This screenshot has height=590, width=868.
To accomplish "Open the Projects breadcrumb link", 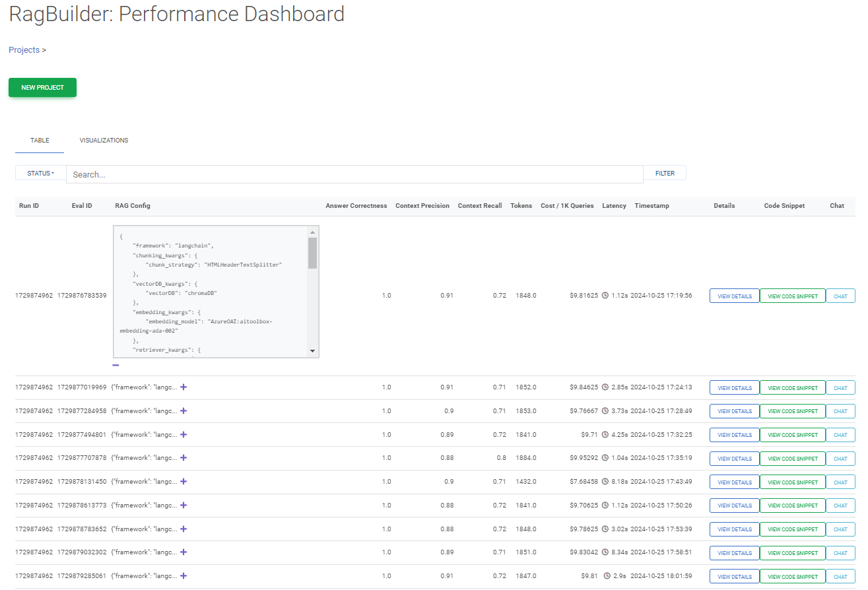I will pyautogui.click(x=24, y=50).
